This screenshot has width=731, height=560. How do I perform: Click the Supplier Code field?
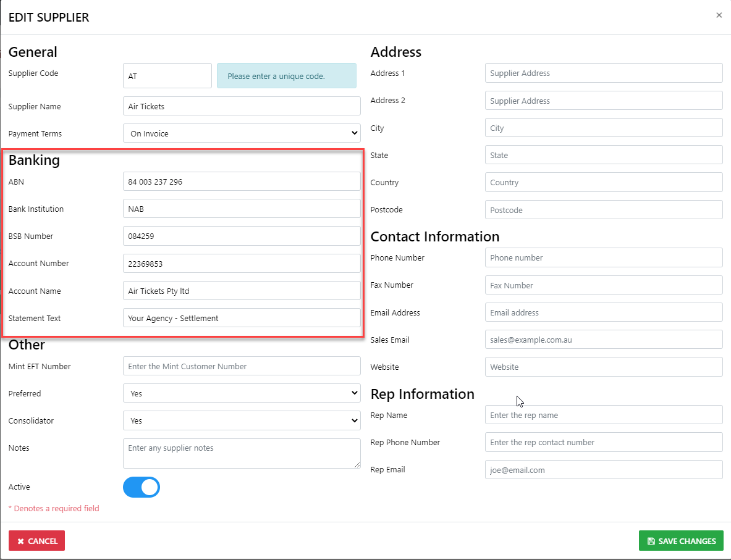[167, 76]
